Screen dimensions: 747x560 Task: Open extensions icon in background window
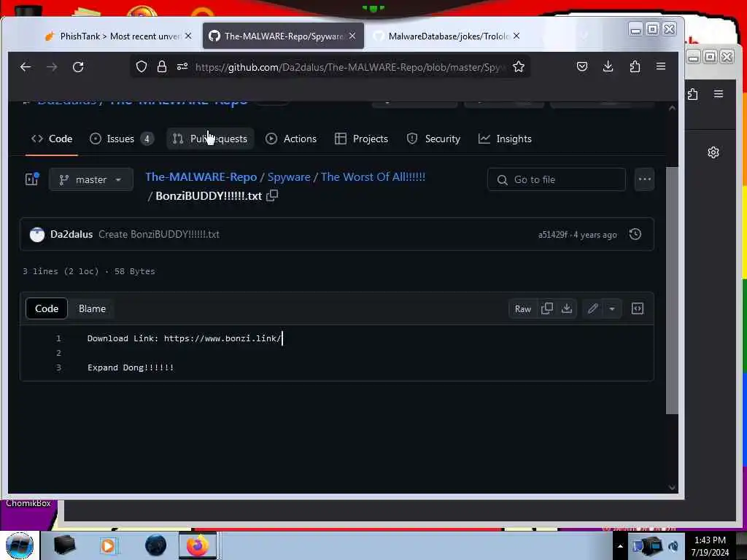click(x=693, y=94)
